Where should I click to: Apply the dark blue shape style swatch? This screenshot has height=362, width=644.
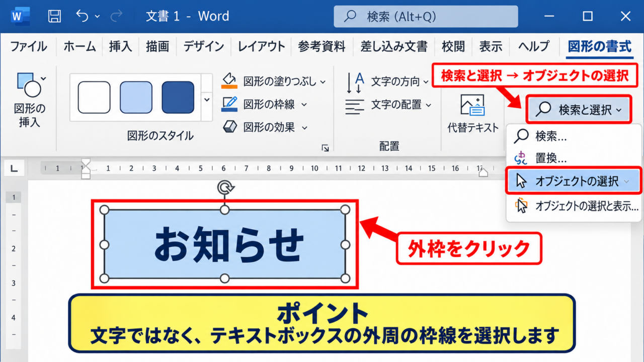click(178, 97)
